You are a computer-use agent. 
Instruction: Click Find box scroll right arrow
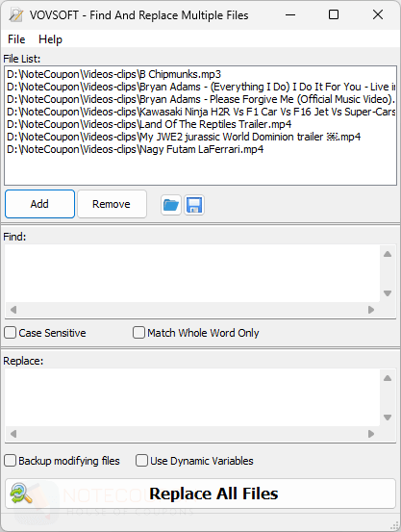(371, 310)
